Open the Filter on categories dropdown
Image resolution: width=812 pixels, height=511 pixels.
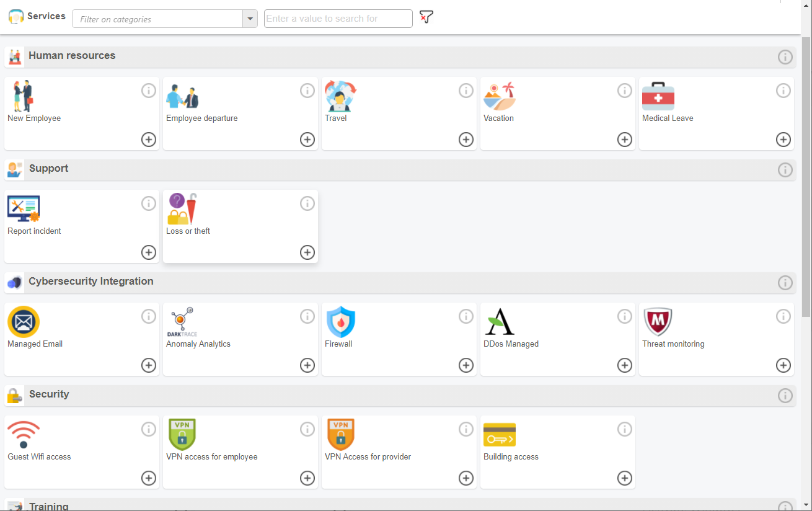point(250,19)
